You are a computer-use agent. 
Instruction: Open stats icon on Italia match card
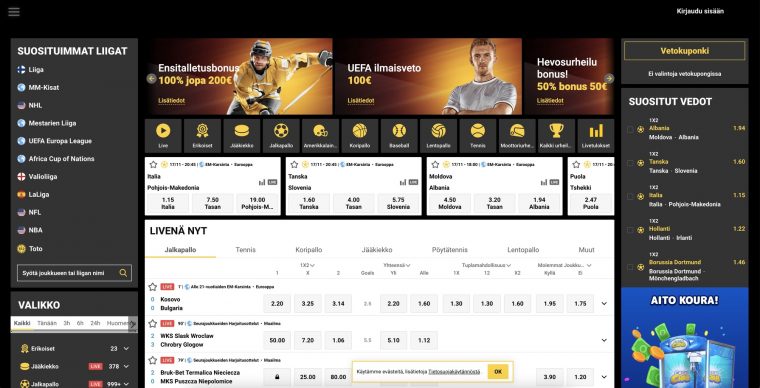click(262, 182)
